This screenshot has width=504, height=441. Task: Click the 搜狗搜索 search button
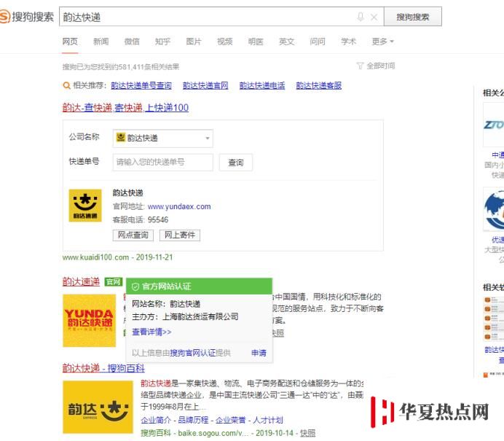click(x=413, y=17)
